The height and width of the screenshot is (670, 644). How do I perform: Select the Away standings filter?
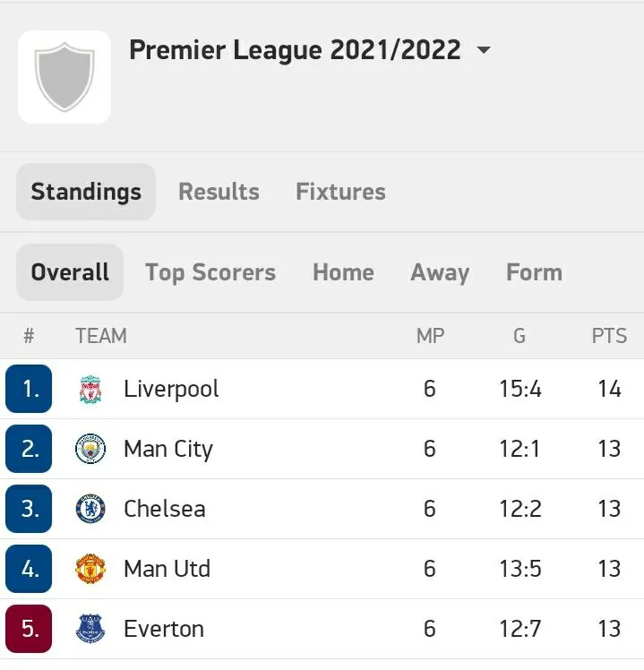coord(440,272)
